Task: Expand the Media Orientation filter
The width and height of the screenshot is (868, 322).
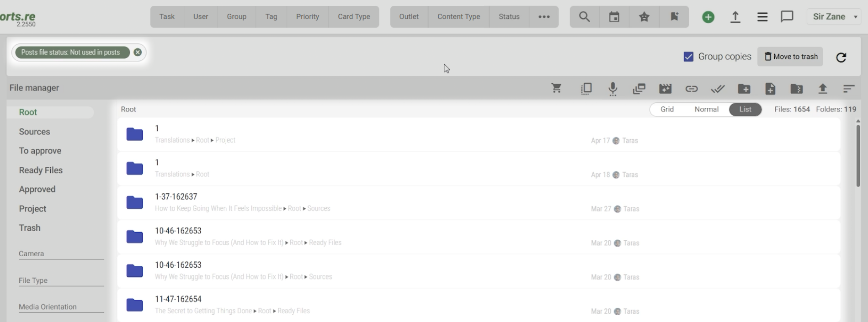Action: tap(61, 307)
